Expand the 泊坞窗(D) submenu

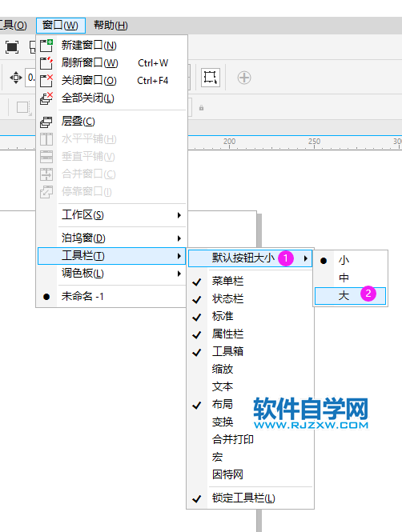click(111, 238)
